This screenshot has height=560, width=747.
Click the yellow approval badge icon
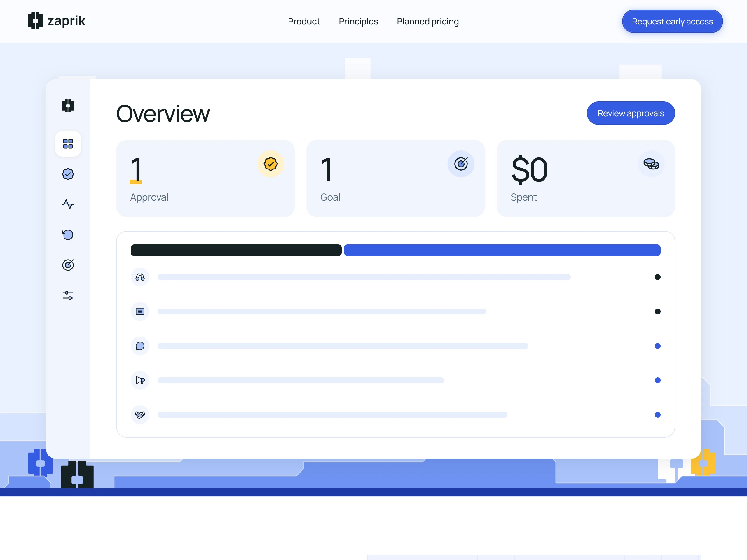click(x=270, y=164)
